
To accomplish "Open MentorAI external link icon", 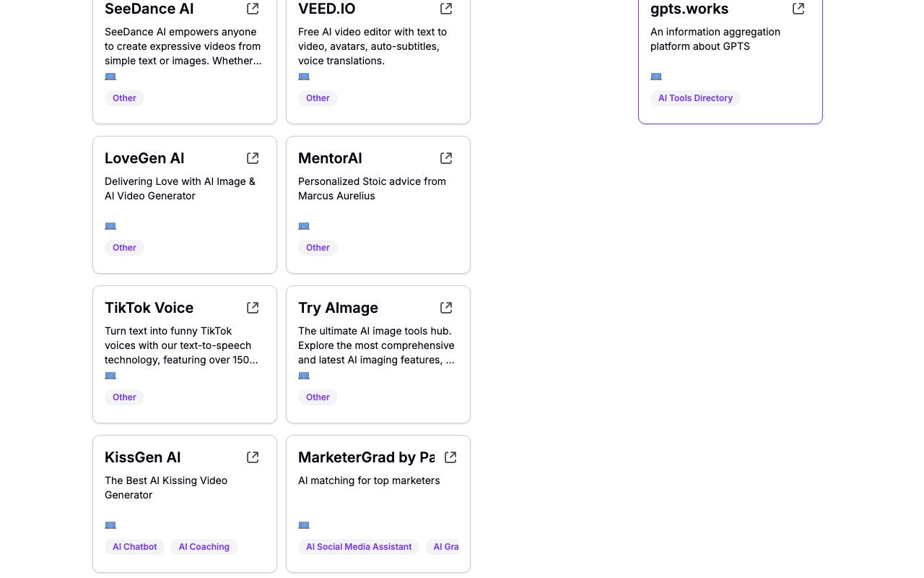I will (446, 158).
